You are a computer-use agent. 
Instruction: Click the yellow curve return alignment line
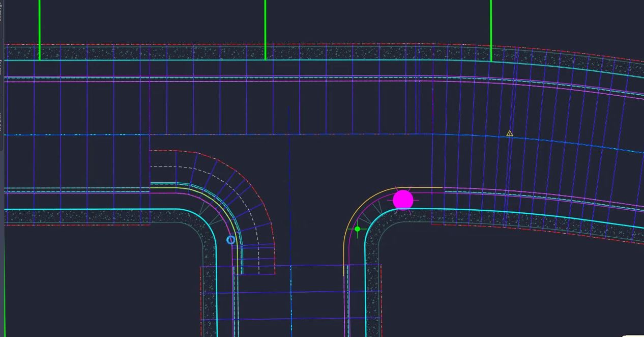click(x=427, y=188)
